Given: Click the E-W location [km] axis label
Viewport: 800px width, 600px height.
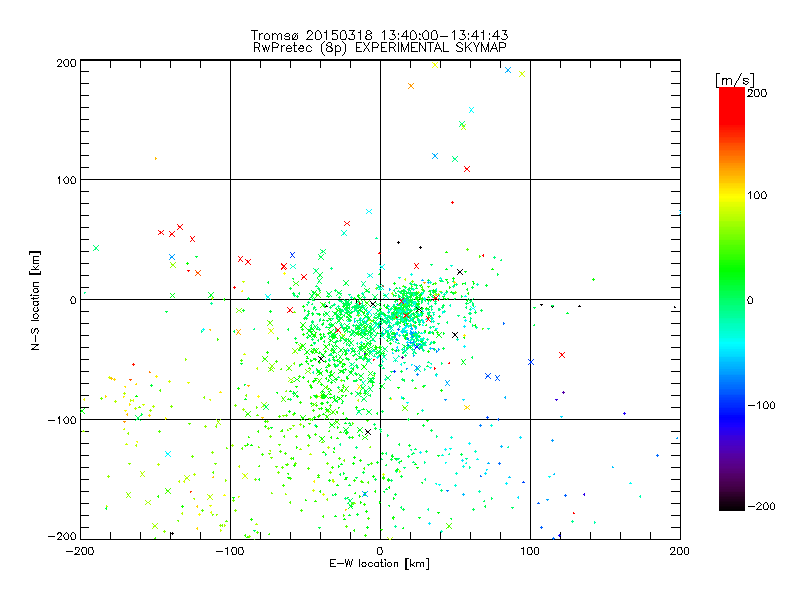Looking at the screenshot, I should (380, 564).
